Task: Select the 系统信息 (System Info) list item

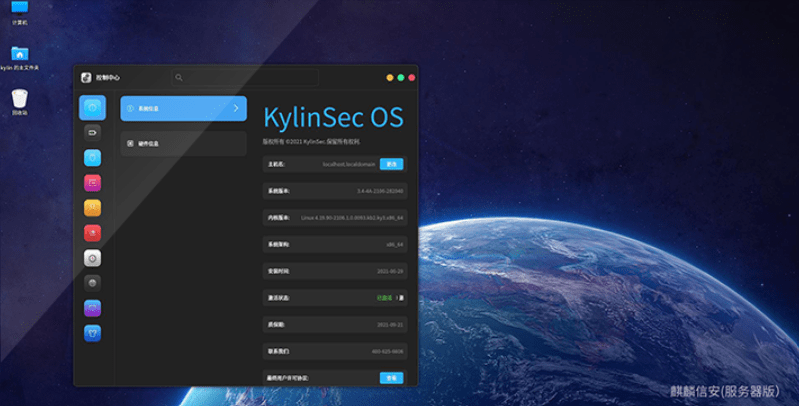Action: 183,109
